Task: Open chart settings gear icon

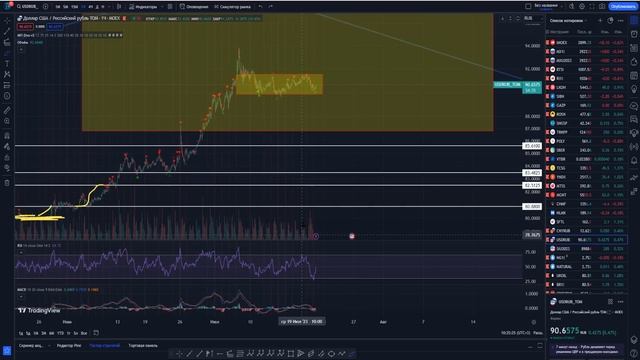Action: [x=582, y=6]
